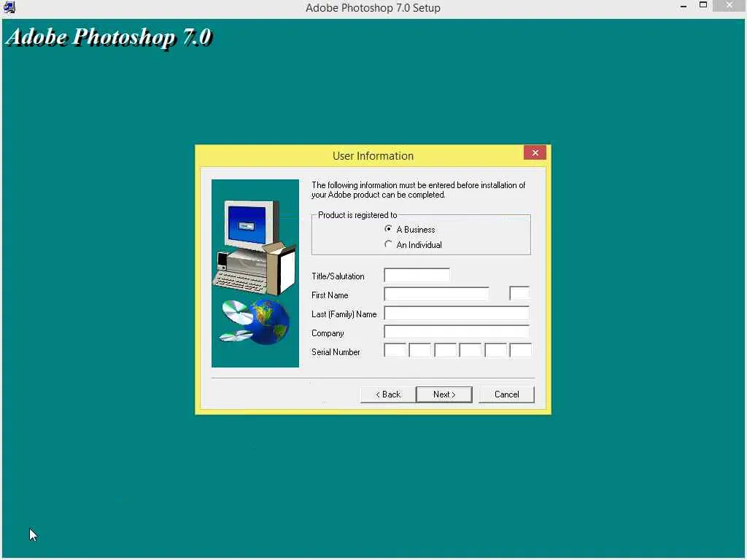The height and width of the screenshot is (560, 747).
Task: Click the Serial Number label
Action: pos(336,352)
